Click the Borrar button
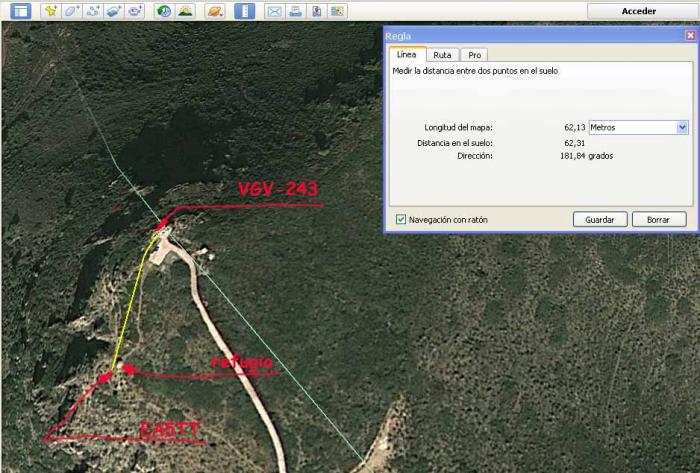 [658, 220]
